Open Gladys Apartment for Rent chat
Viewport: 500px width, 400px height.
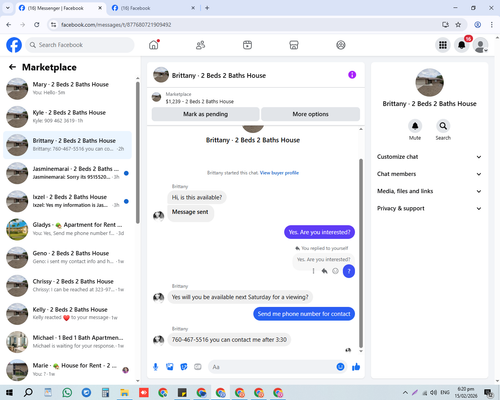(67, 229)
